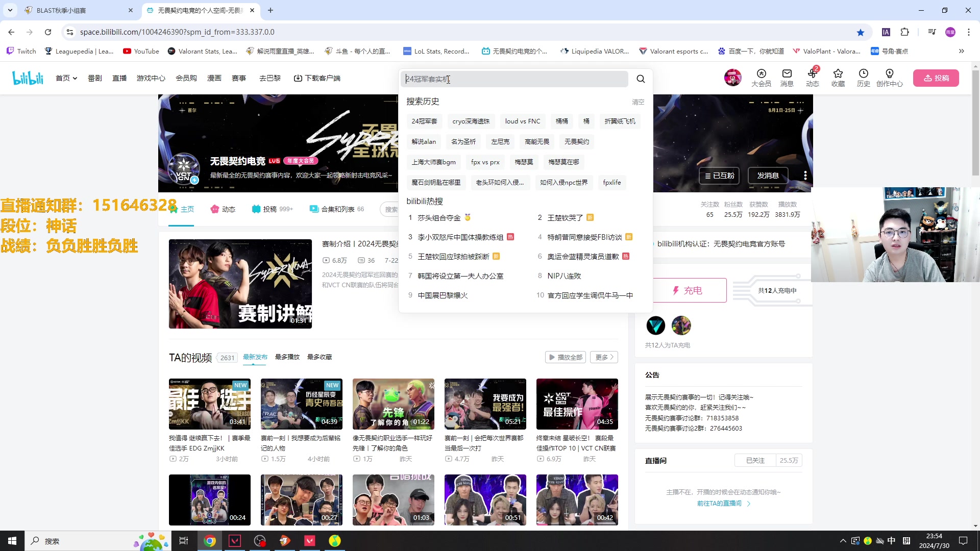The width and height of the screenshot is (980, 551).
Task: Click the pink 投稿 upload button
Action: [936, 78]
